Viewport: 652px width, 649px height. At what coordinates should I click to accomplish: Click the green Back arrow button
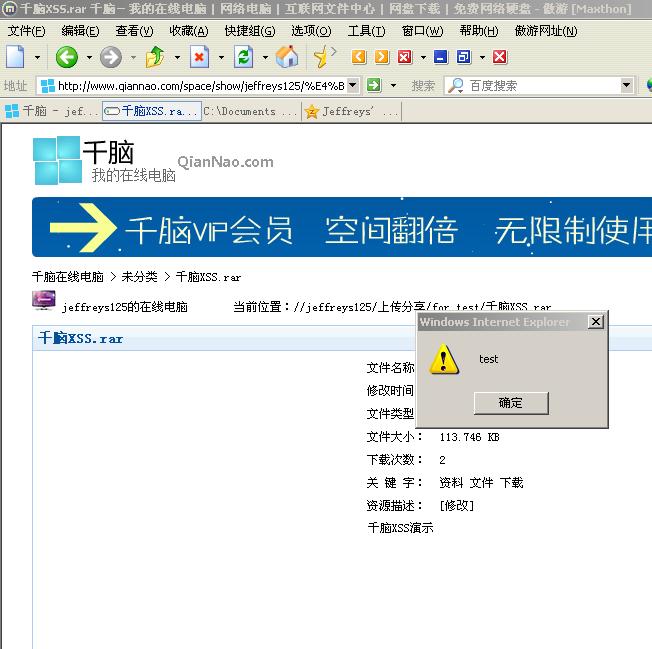(x=66, y=57)
